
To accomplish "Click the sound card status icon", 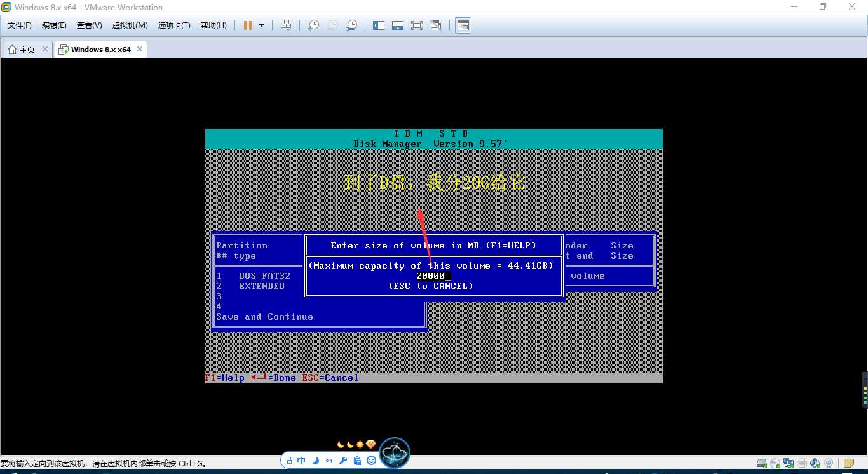I will click(815, 463).
